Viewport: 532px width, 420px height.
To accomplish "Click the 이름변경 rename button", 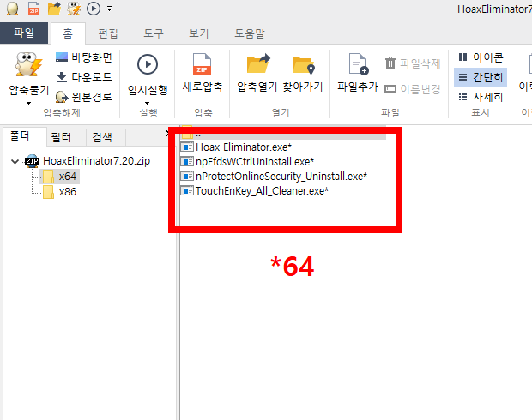I will click(x=413, y=89).
